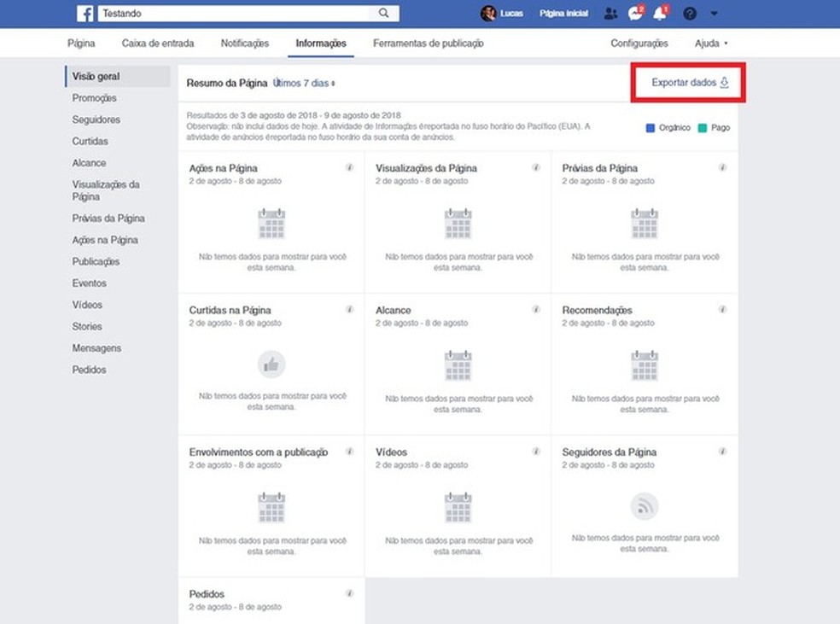This screenshot has width=840, height=624.
Task: Open Pedidos in sidebar
Action: [89, 370]
